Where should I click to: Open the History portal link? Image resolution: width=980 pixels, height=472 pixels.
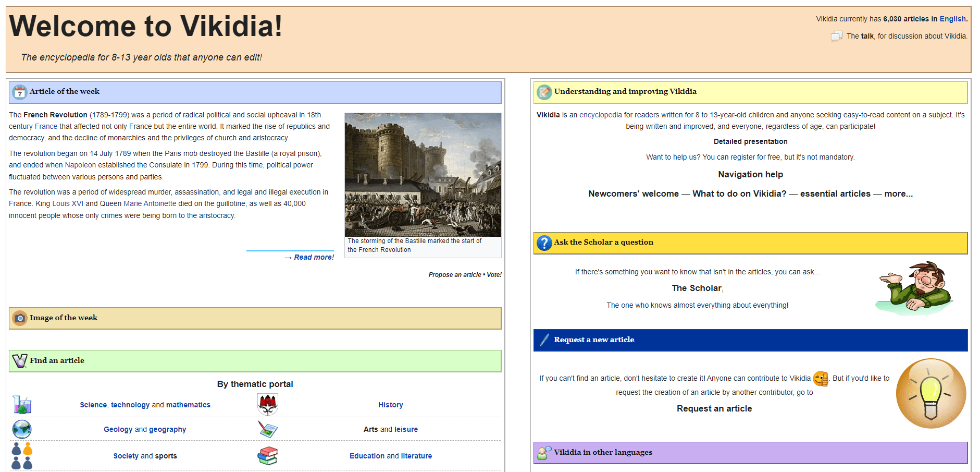click(x=391, y=405)
